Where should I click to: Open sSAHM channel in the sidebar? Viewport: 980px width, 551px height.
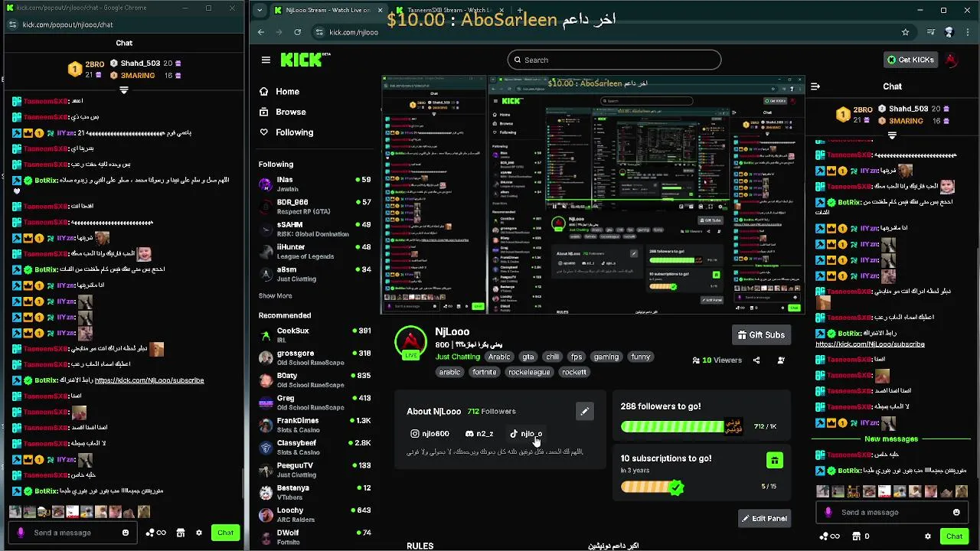click(314, 229)
